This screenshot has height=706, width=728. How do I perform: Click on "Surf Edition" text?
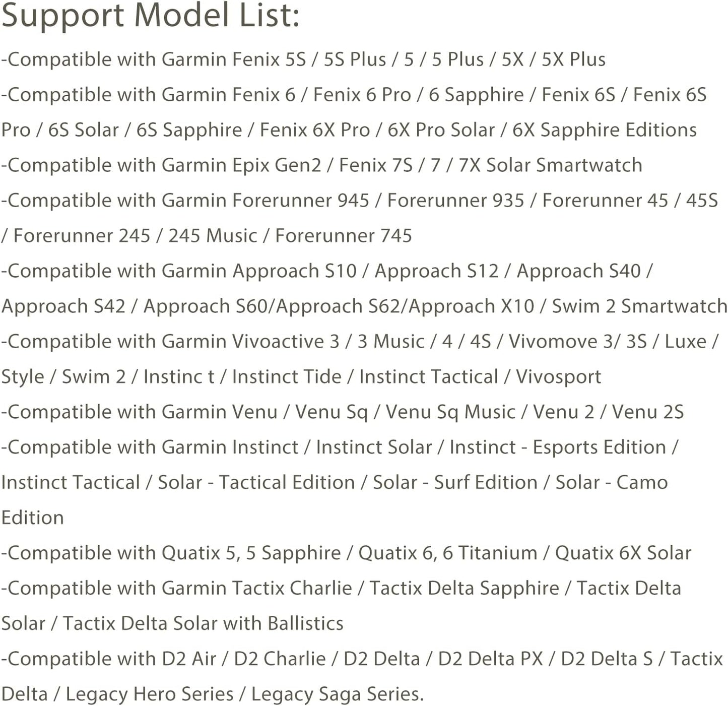(x=486, y=483)
